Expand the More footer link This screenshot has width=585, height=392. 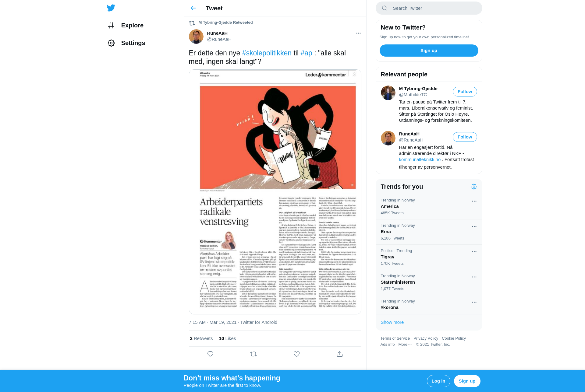(x=405, y=345)
